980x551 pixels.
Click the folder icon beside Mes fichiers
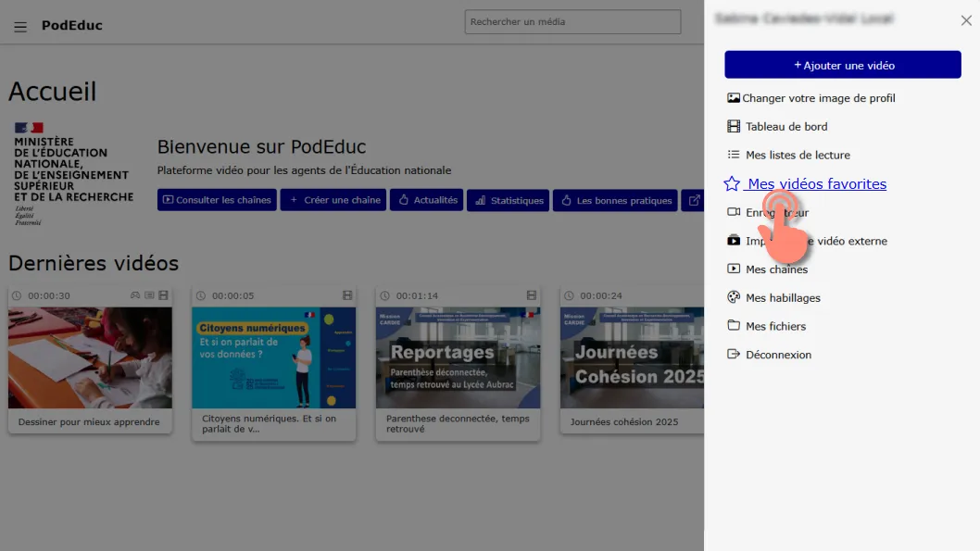click(x=733, y=325)
